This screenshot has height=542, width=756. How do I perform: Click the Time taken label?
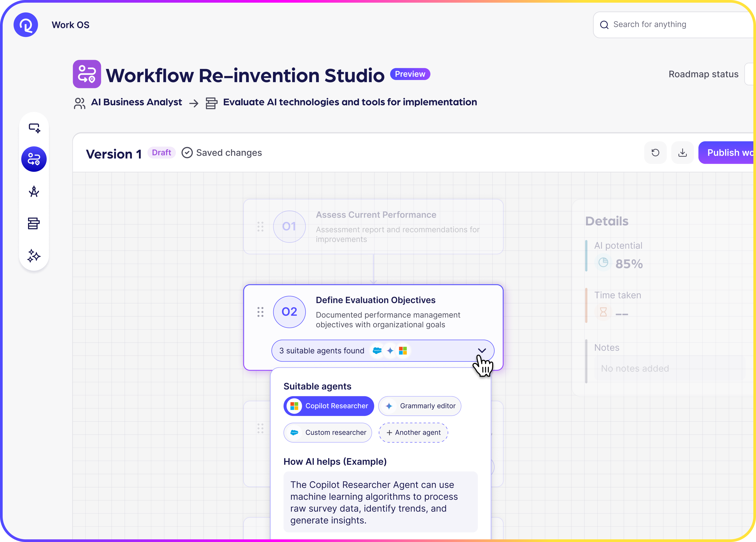click(618, 295)
